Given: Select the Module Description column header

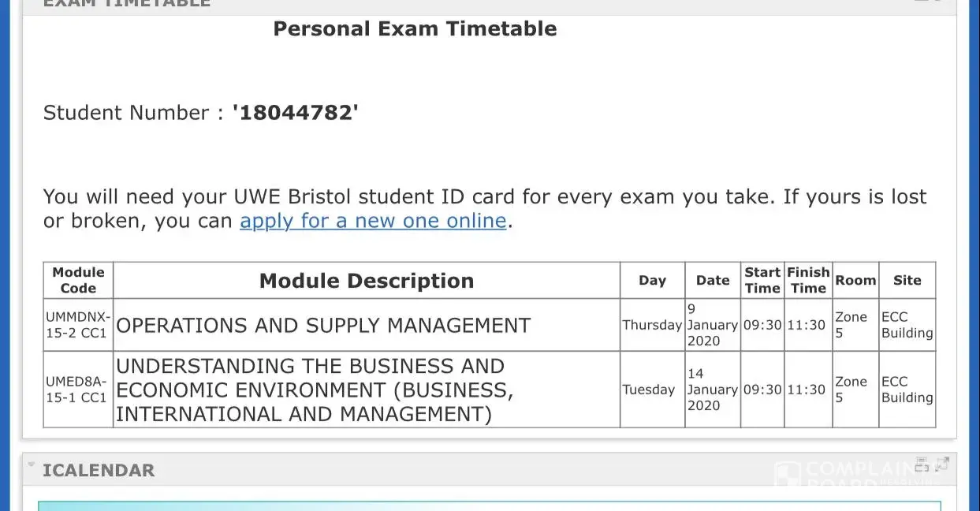Looking at the screenshot, I should coord(367,281).
